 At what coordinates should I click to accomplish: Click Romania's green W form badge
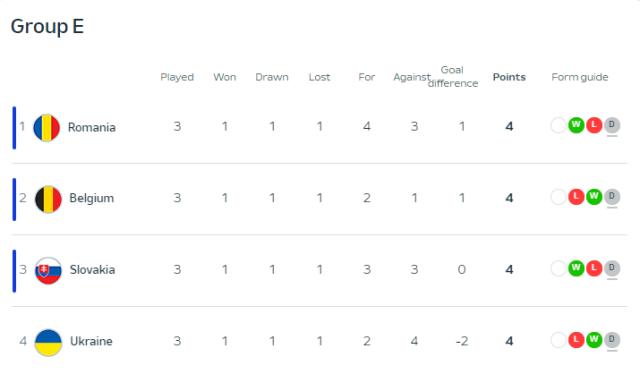click(x=576, y=125)
